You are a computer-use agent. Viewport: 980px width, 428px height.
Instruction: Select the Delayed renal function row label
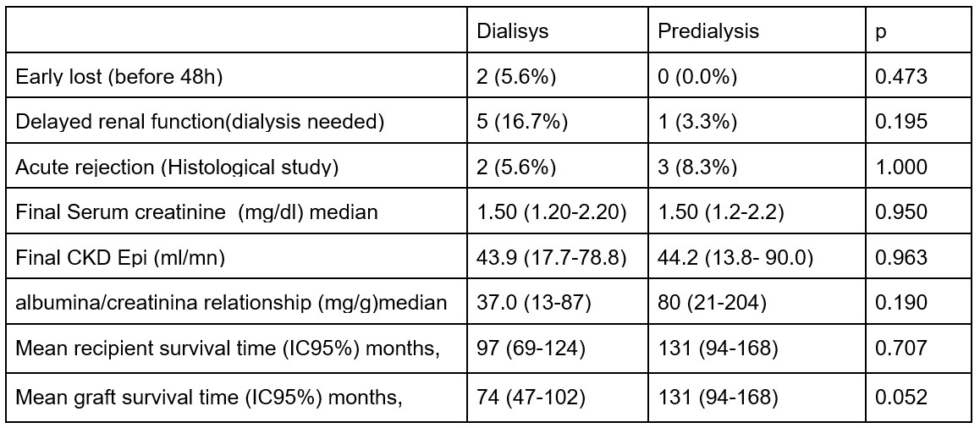pyautogui.click(x=200, y=122)
